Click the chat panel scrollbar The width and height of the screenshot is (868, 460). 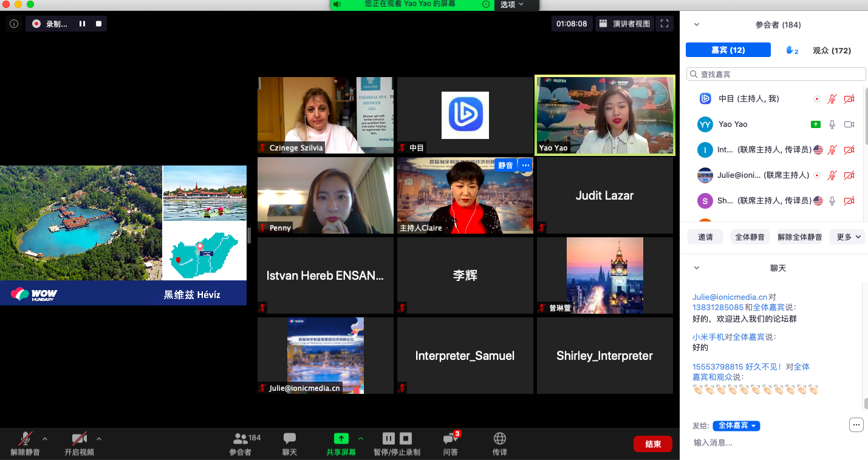pos(865,403)
